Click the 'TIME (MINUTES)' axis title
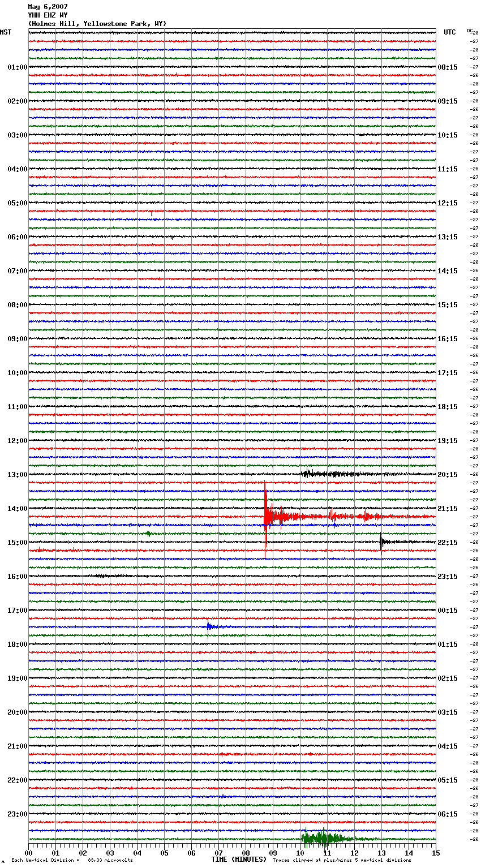Image resolution: width=481 pixels, height=868 pixels. (239, 860)
